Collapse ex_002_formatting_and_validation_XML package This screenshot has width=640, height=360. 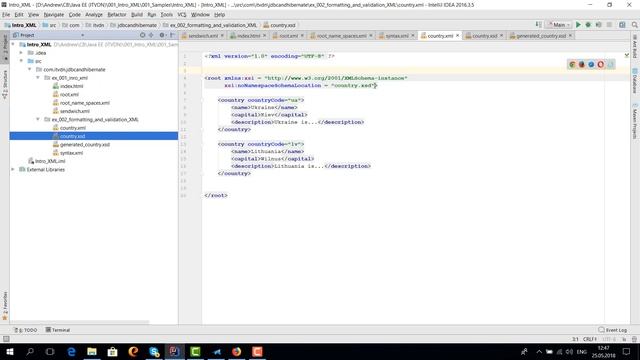coord(38,119)
